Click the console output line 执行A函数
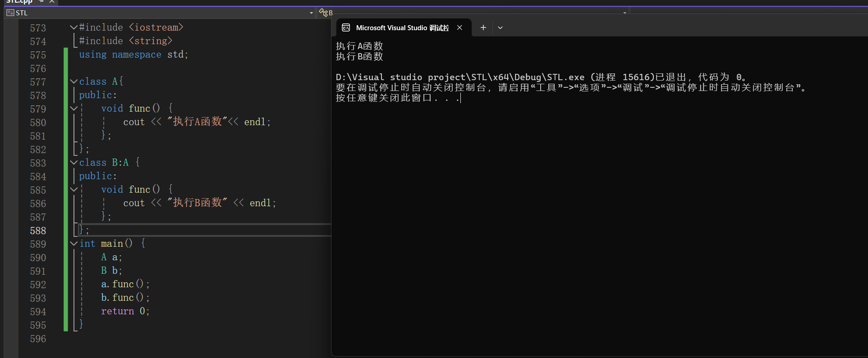 click(x=359, y=46)
